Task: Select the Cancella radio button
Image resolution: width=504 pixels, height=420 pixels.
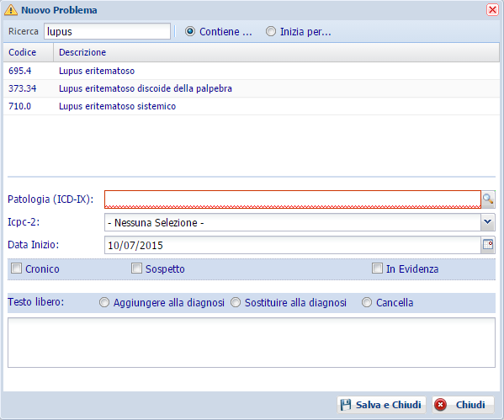Action: pos(367,302)
